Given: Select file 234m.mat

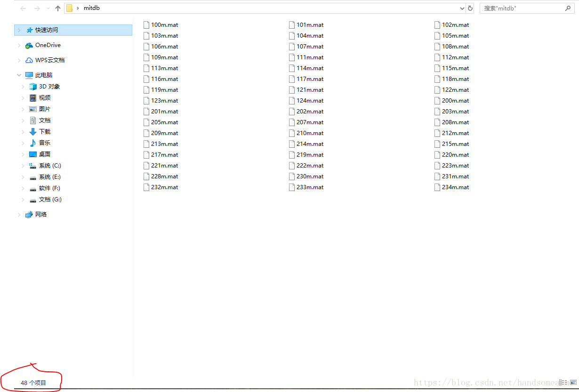Looking at the screenshot, I should [x=456, y=187].
